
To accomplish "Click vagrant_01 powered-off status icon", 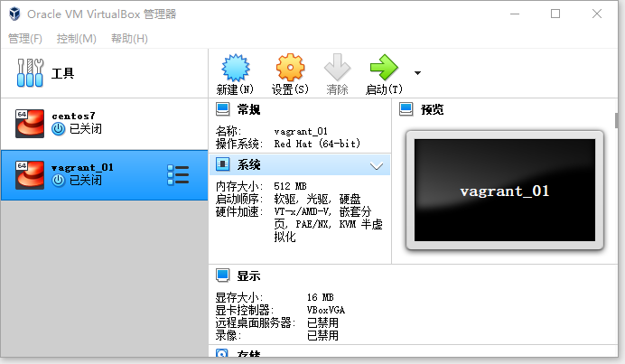I will coord(58,181).
